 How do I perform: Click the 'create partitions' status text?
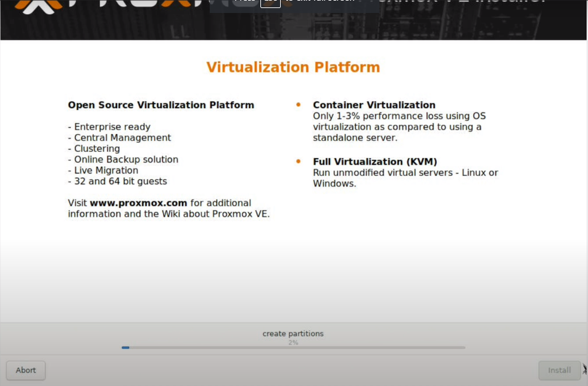pyautogui.click(x=293, y=334)
